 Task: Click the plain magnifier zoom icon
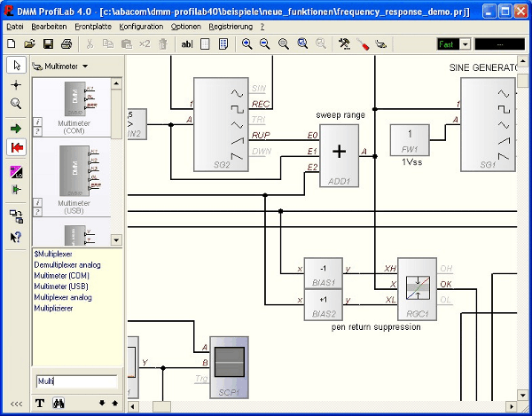click(284, 43)
